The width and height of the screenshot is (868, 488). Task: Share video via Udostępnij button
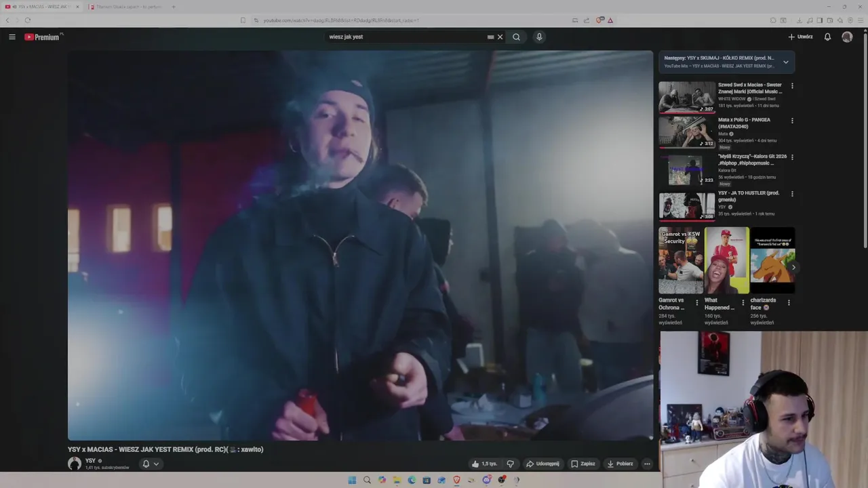tap(542, 464)
